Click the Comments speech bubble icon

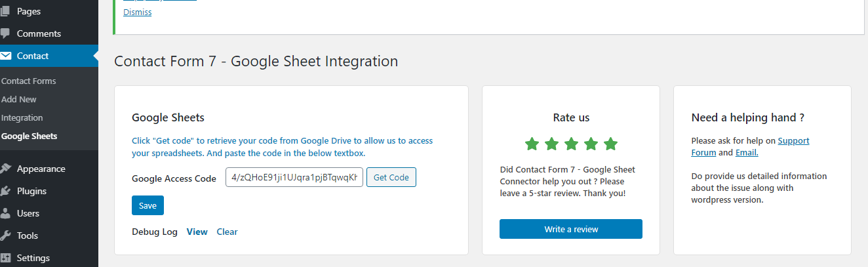(5, 33)
